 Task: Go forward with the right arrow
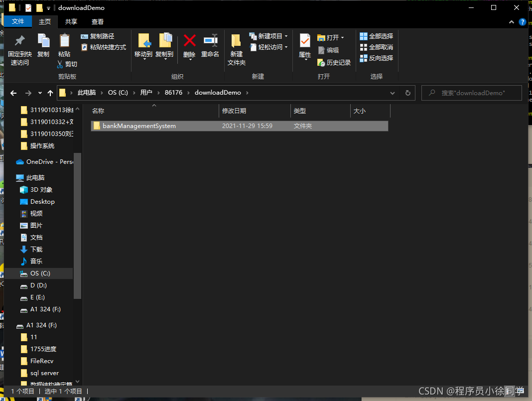28,93
